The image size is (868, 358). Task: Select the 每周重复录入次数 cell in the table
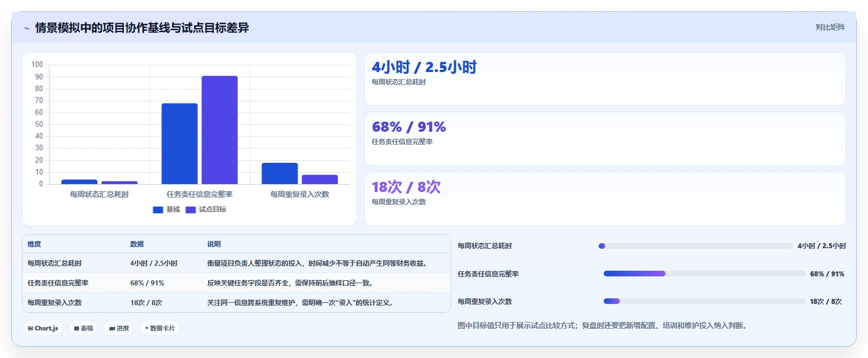point(55,302)
